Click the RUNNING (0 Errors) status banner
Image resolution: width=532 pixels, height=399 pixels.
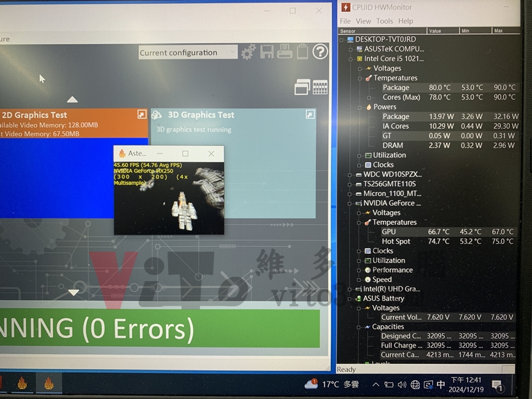click(160, 328)
